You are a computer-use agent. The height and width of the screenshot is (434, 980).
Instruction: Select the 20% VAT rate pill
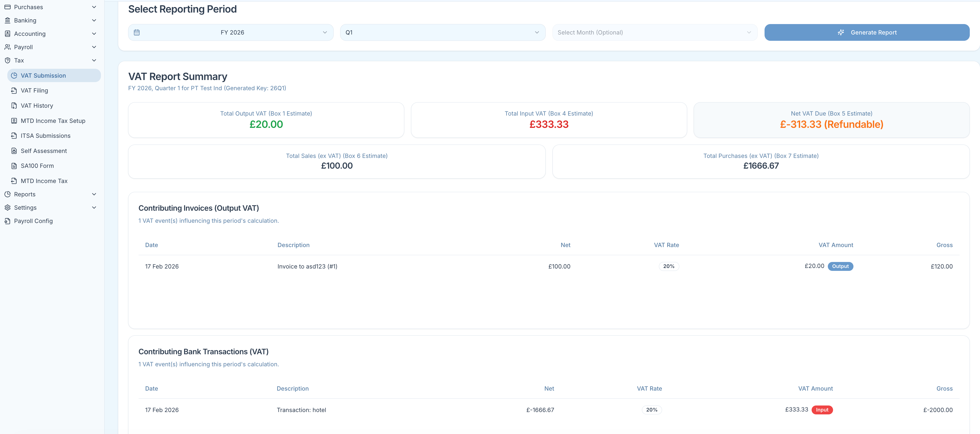tap(668, 266)
